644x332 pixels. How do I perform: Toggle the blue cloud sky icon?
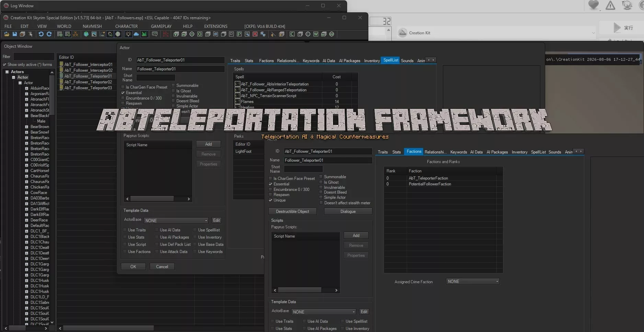136,34
